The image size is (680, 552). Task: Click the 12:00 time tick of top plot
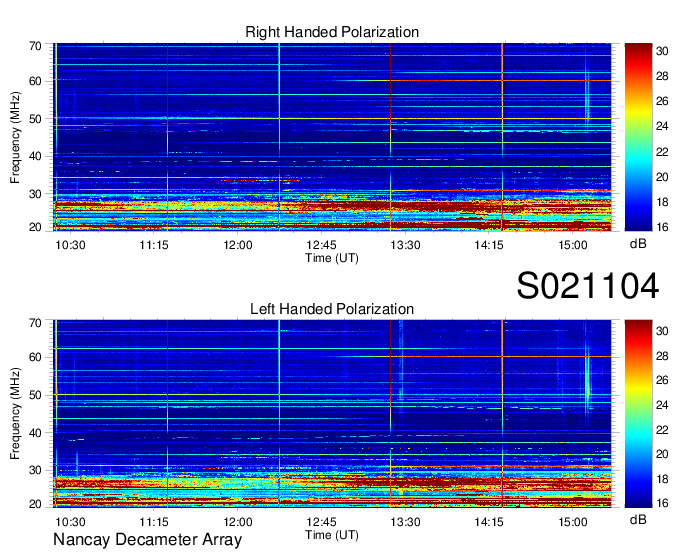pyautogui.click(x=238, y=245)
